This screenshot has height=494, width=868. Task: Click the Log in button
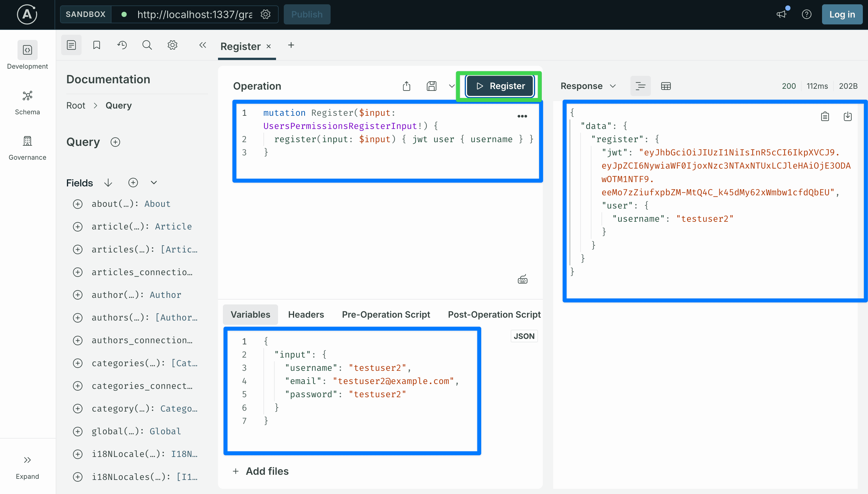[x=842, y=14]
